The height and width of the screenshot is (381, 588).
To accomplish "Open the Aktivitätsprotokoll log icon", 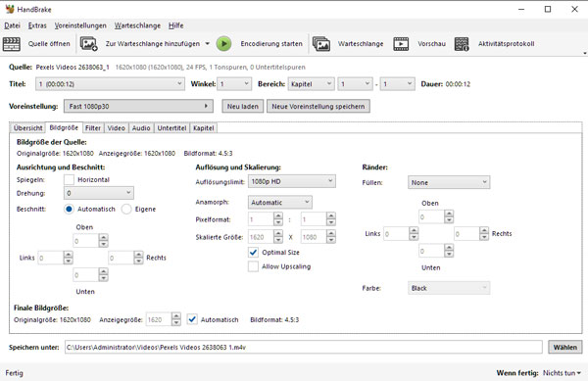I will pyautogui.click(x=462, y=44).
